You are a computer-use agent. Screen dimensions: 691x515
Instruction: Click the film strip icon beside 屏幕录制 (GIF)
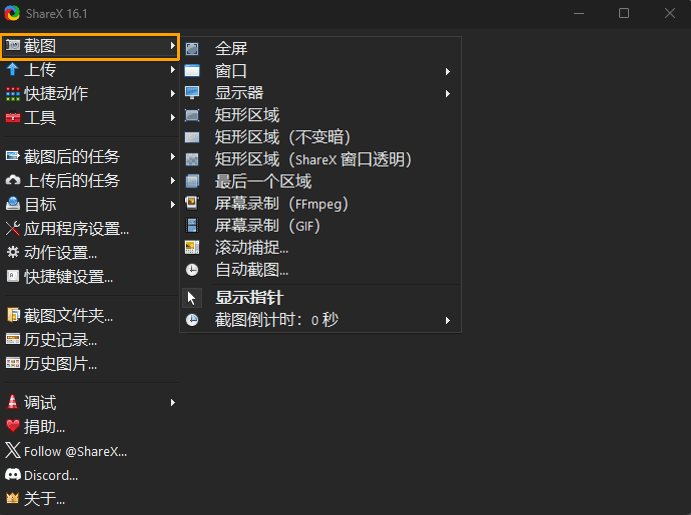tap(192, 226)
